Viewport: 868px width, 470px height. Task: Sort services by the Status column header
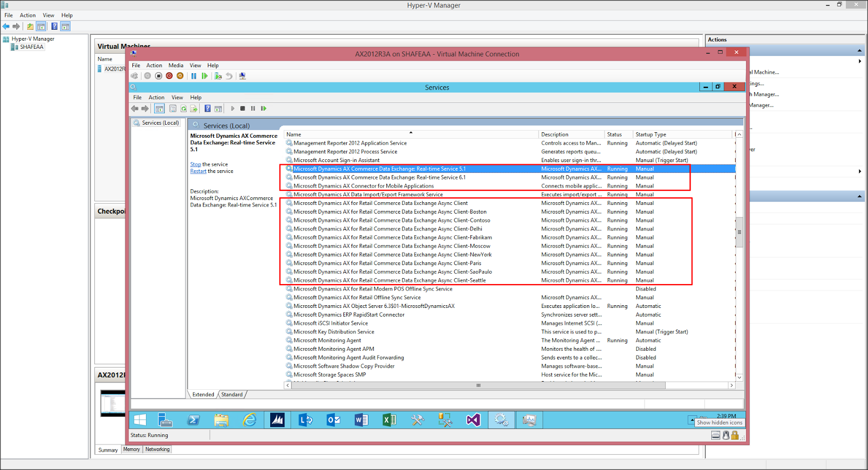[618, 134]
